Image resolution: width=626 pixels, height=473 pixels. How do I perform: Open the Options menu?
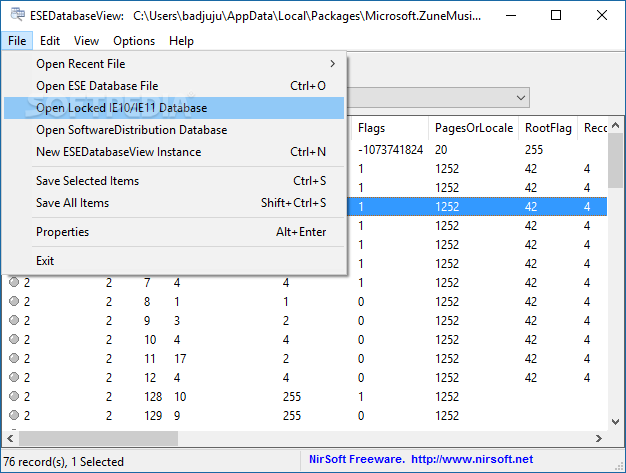tap(134, 41)
